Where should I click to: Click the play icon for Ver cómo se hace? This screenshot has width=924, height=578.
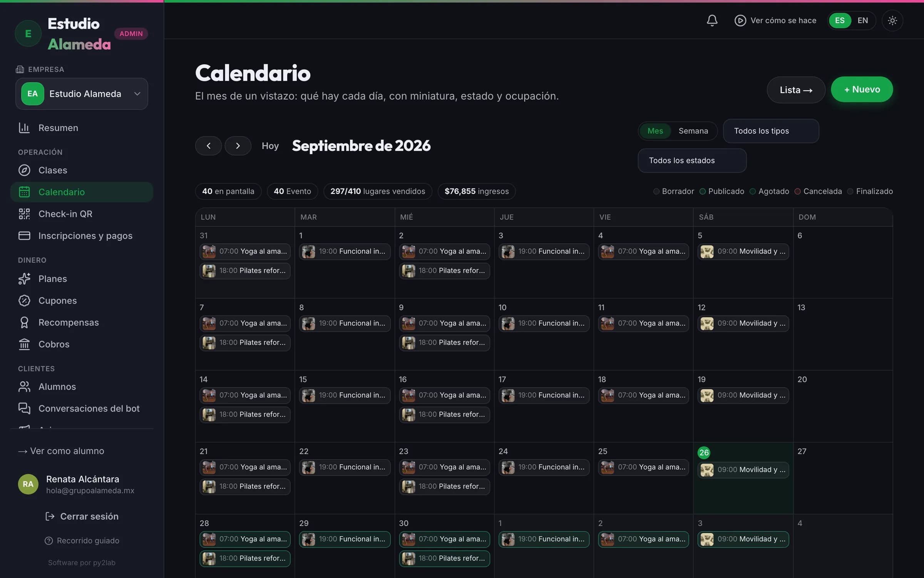coord(740,20)
